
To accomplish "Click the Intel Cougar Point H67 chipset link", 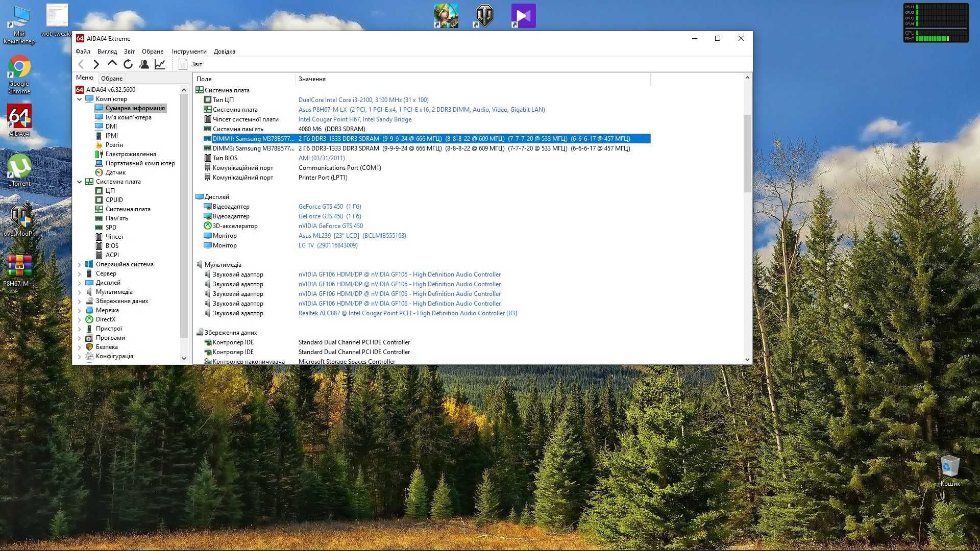I will (x=355, y=119).
